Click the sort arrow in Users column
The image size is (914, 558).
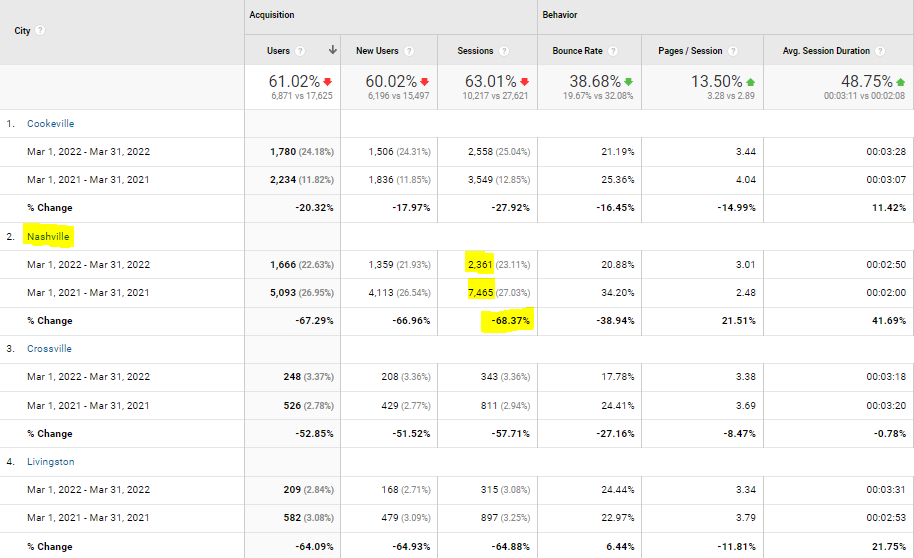click(x=332, y=50)
